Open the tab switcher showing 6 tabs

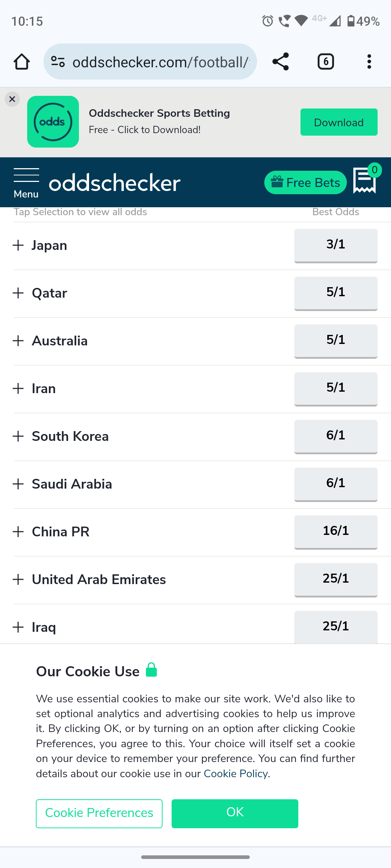point(325,61)
